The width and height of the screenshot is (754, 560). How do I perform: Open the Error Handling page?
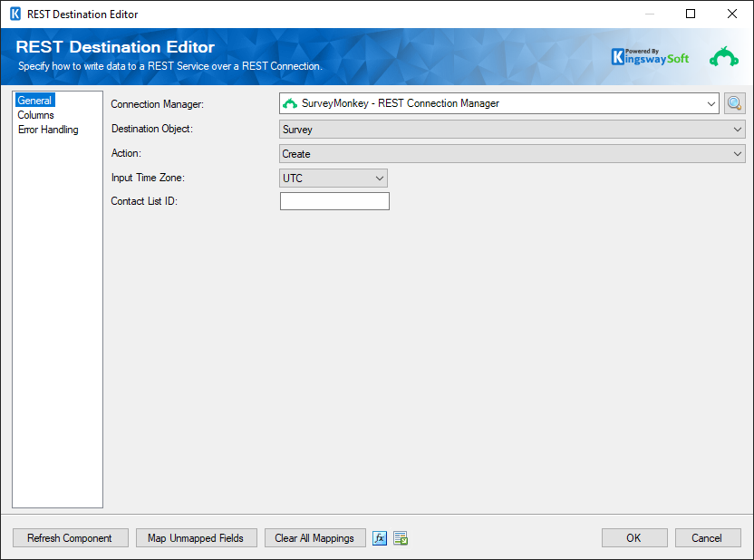click(x=48, y=130)
